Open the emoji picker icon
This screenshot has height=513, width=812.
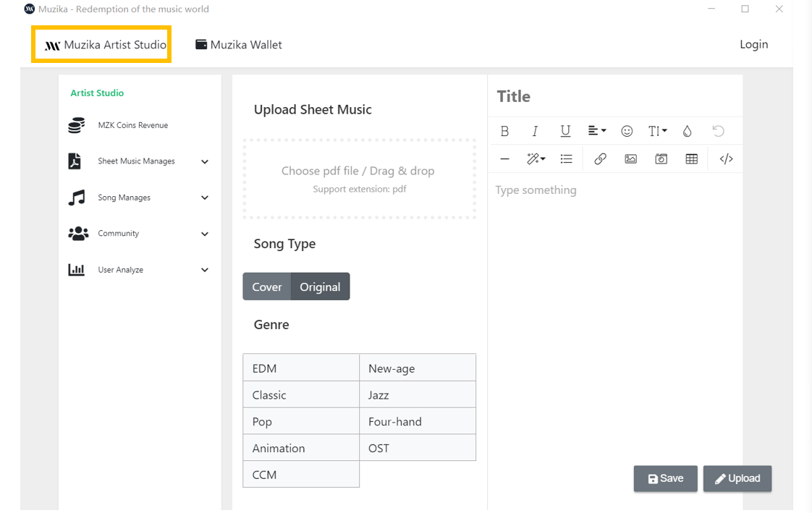[x=627, y=131]
